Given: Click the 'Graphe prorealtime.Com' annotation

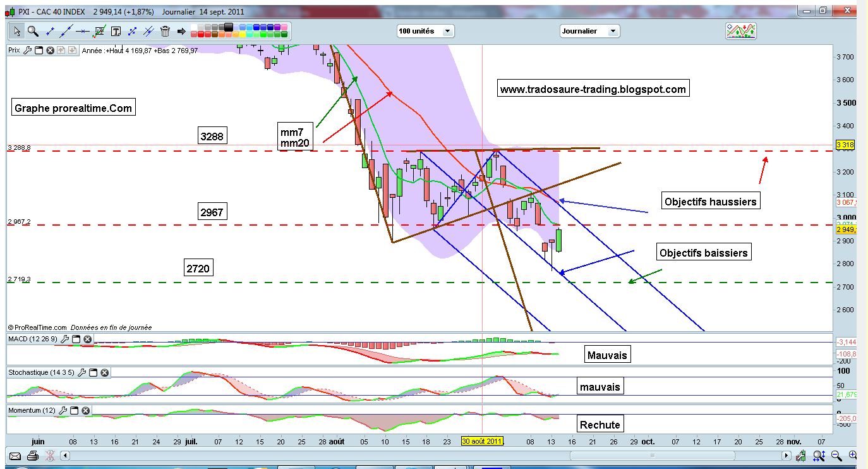Looking at the screenshot, I should tap(74, 108).
